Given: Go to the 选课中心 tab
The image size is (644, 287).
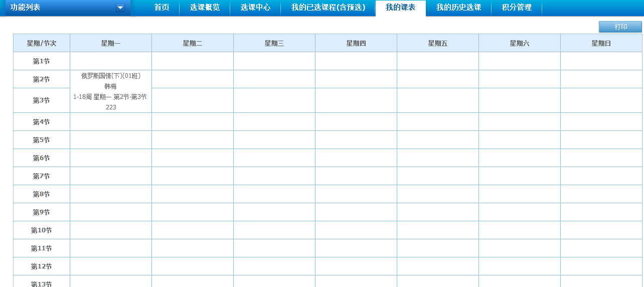Looking at the screenshot, I should tap(255, 8).
